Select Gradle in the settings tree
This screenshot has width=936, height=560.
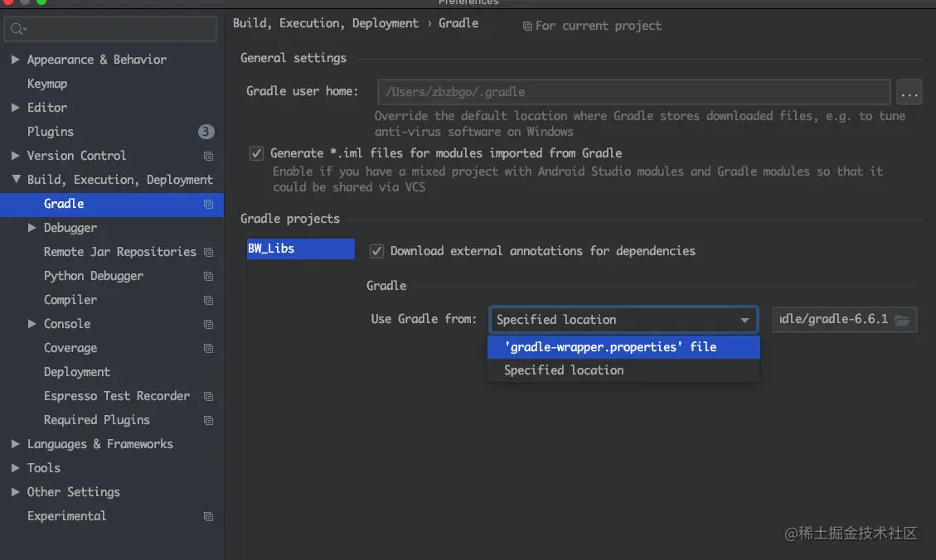(112, 204)
